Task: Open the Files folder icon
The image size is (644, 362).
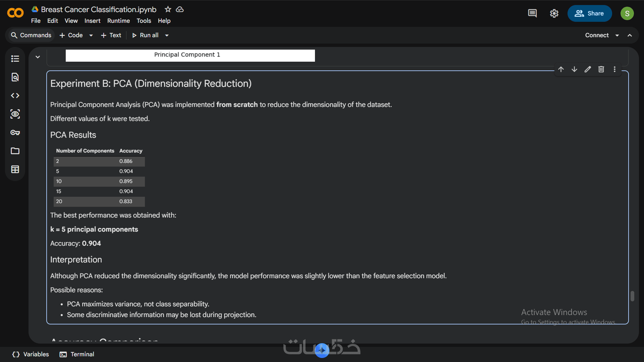Action: 15,151
